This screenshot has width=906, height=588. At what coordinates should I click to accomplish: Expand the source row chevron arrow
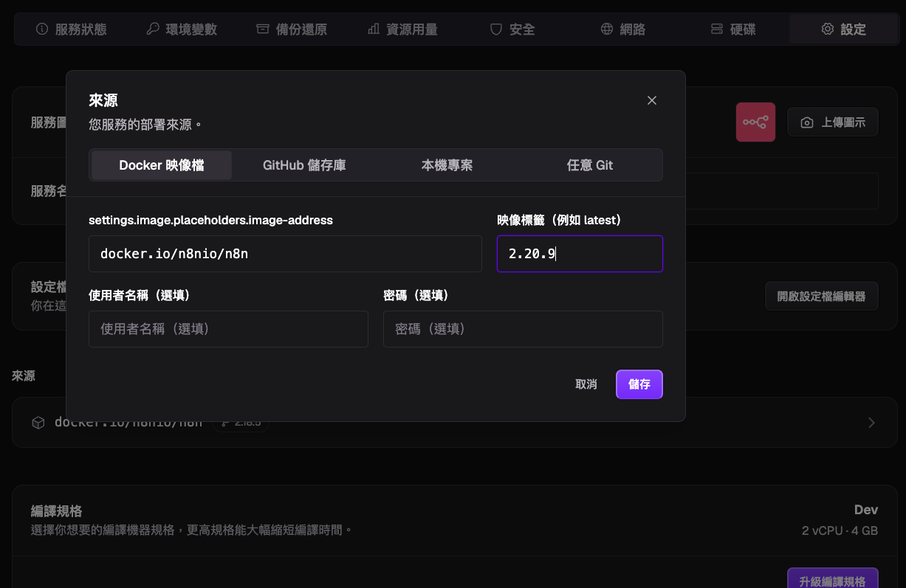[871, 423]
